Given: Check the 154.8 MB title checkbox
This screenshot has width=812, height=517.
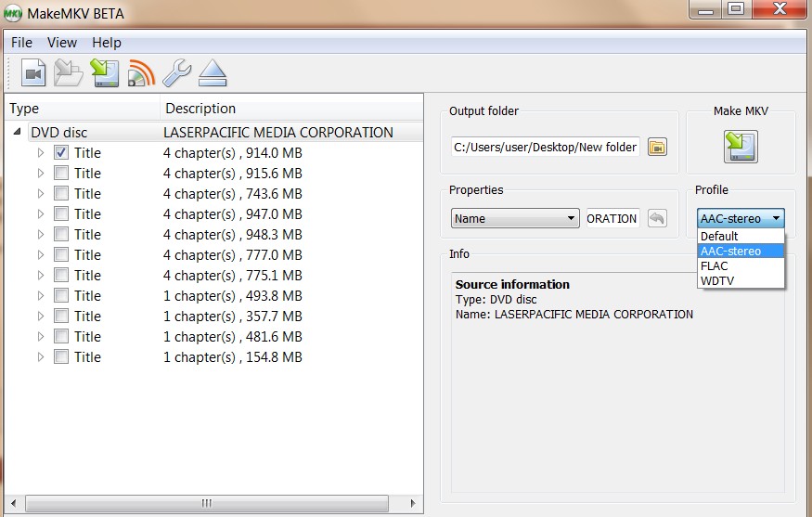Looking at the screenshot, I should [61, 357].
